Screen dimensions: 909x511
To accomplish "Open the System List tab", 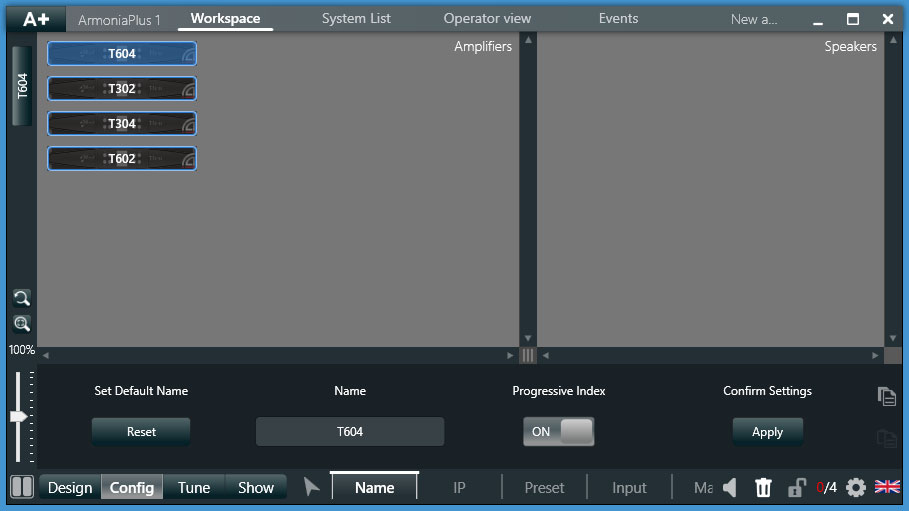I will [356, 19].
